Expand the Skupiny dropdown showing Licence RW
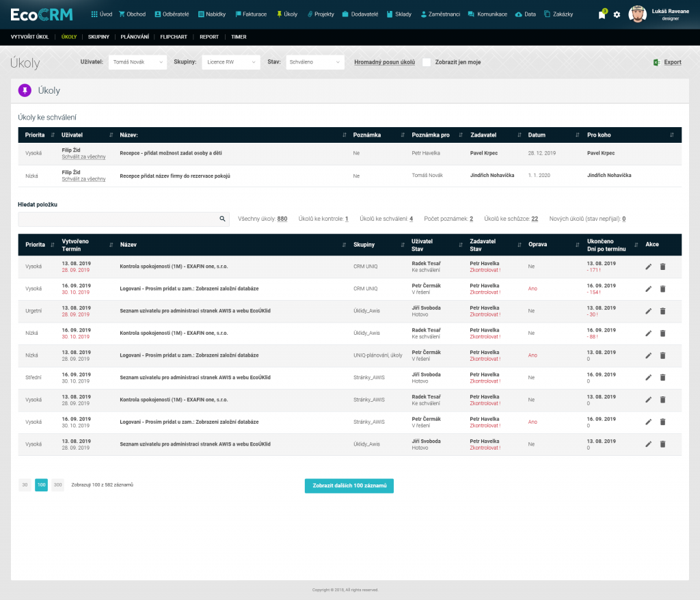700x600 pixels. point(231,62)
